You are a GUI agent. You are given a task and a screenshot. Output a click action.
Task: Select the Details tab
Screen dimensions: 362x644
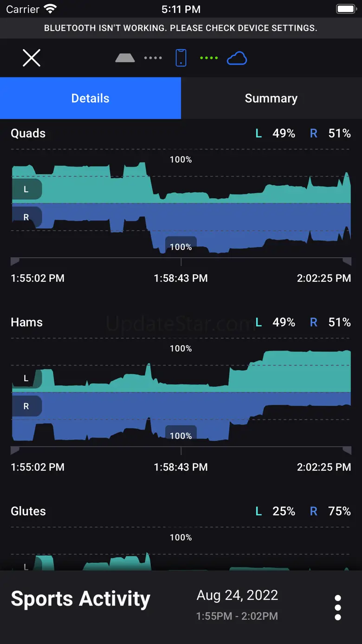90,98
